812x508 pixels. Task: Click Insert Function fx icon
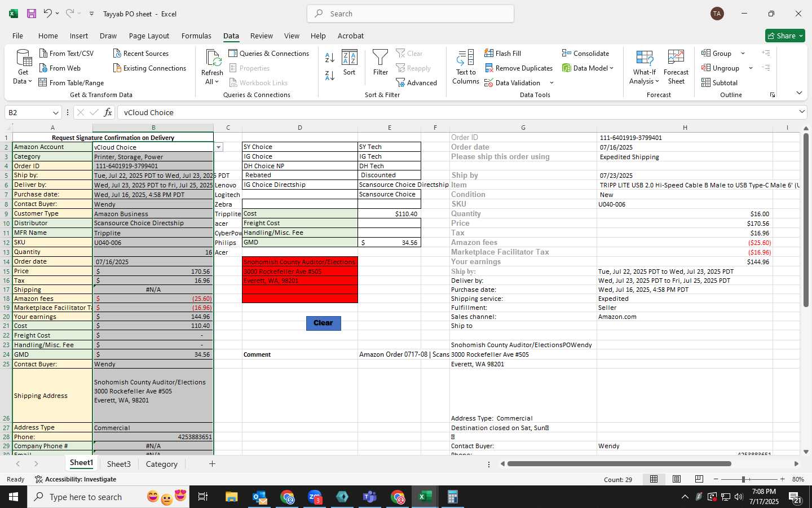coord(108,112)
